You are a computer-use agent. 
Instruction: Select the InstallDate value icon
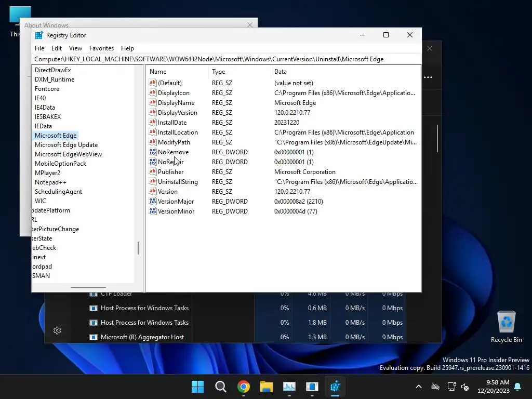pyautogui.click(x=153, y=122)
